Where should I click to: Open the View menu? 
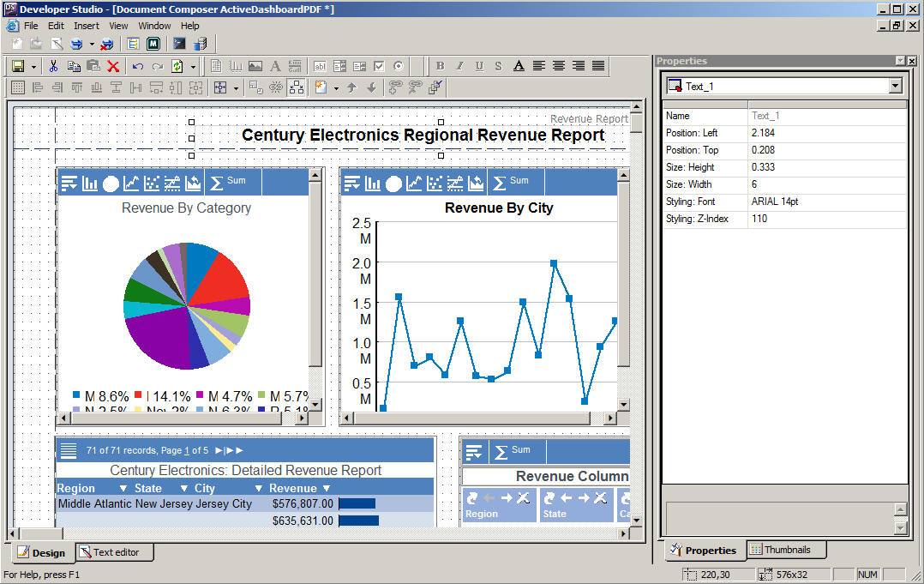[x=118, y=26]
